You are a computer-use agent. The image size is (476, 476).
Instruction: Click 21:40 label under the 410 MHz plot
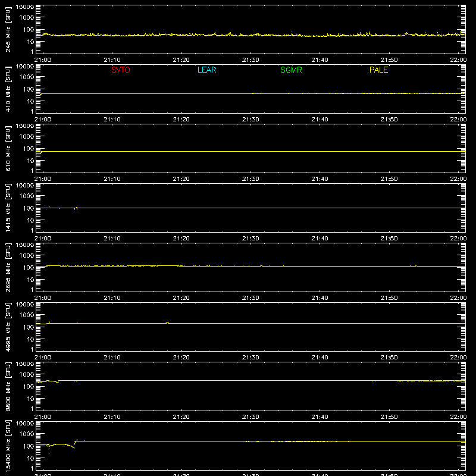320,120
